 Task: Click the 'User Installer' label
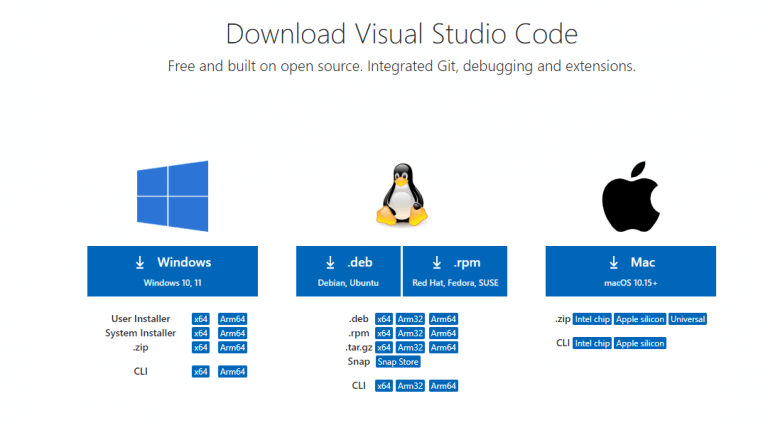tap(141, 319)
